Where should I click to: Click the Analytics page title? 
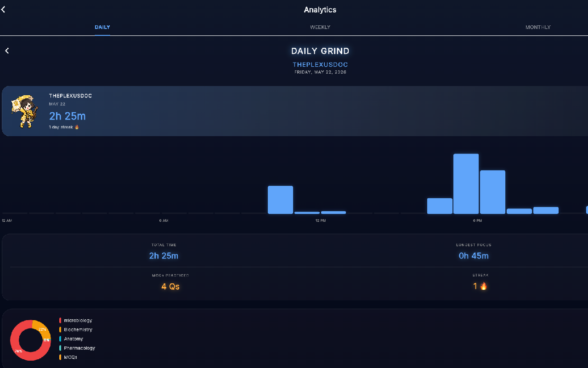click(x=320, y=10)
